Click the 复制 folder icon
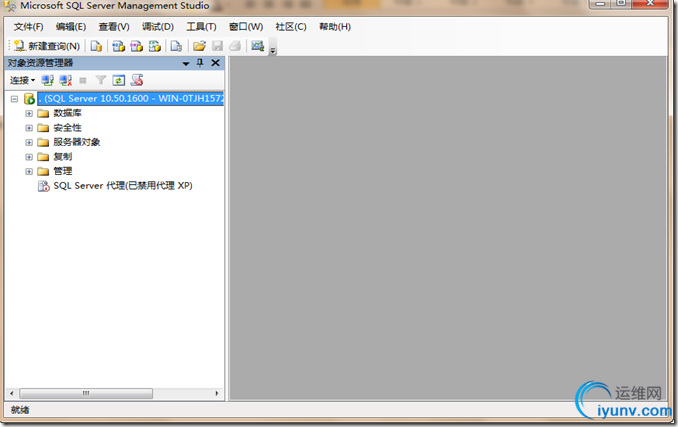Screen dimensions: 678x427 (x=43, y=157)
